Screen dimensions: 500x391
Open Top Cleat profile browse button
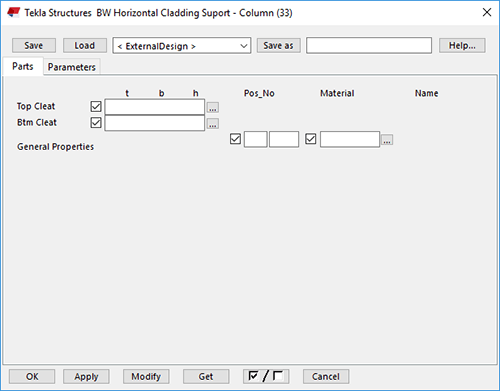click(213, 107)
